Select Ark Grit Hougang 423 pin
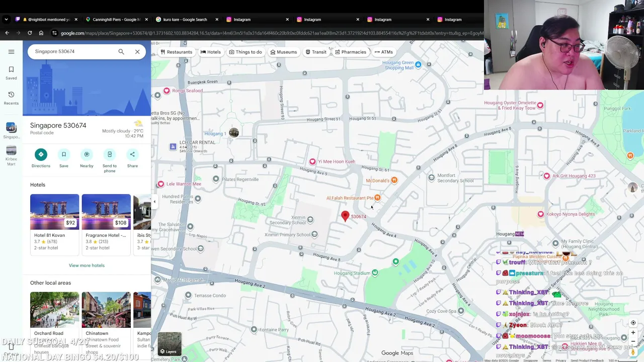 tap(547, 175)
